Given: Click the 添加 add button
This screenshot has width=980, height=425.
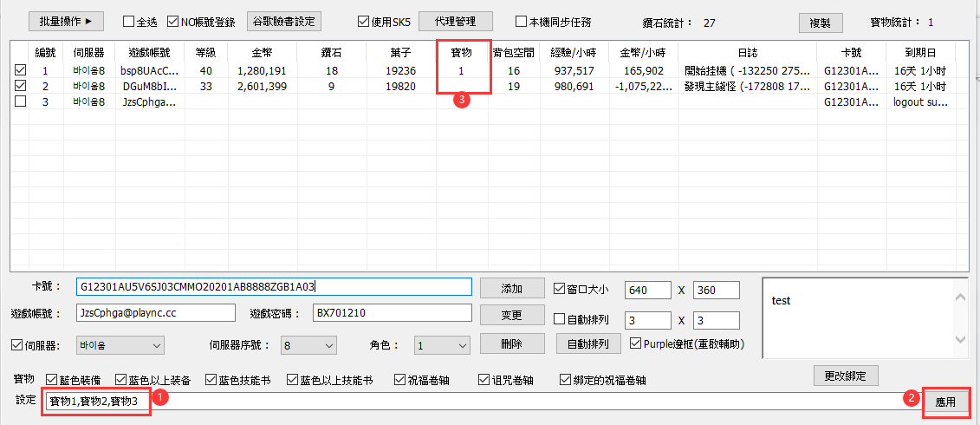Looking at the screenshot, I should 512,288.
